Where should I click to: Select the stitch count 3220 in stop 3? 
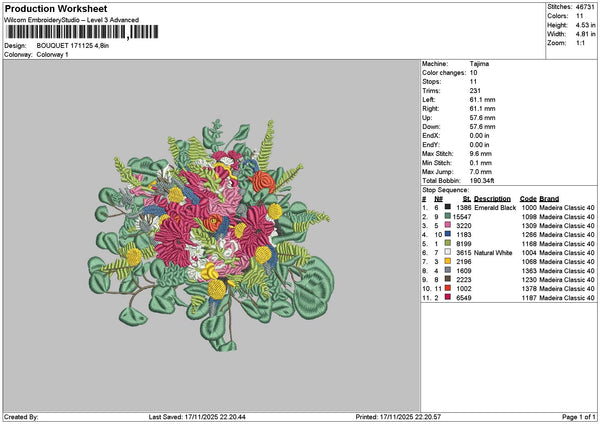point(463,226)
